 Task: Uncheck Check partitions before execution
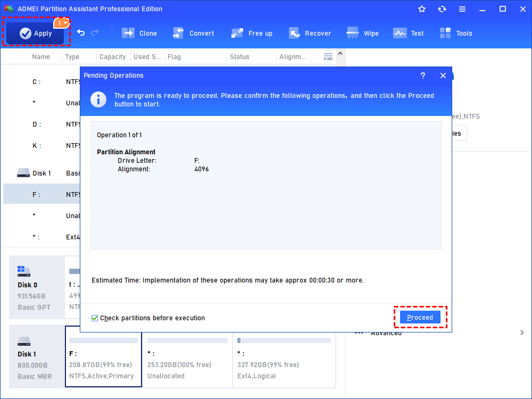point(95,318)
